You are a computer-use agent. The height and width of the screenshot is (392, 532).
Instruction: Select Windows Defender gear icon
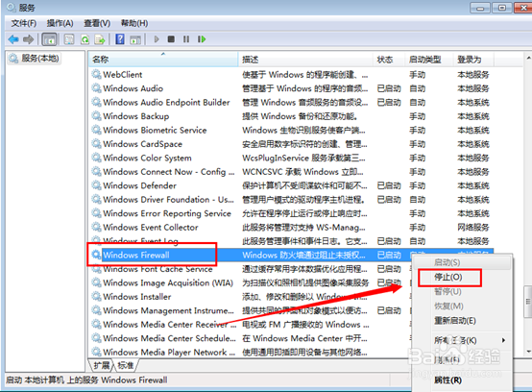point(96,185)
